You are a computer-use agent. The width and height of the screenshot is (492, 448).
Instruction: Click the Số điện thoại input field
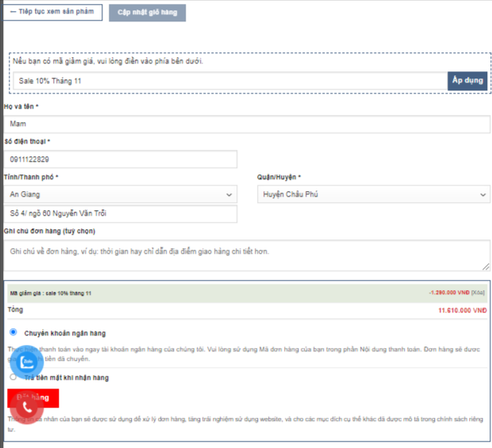[121, 159]
